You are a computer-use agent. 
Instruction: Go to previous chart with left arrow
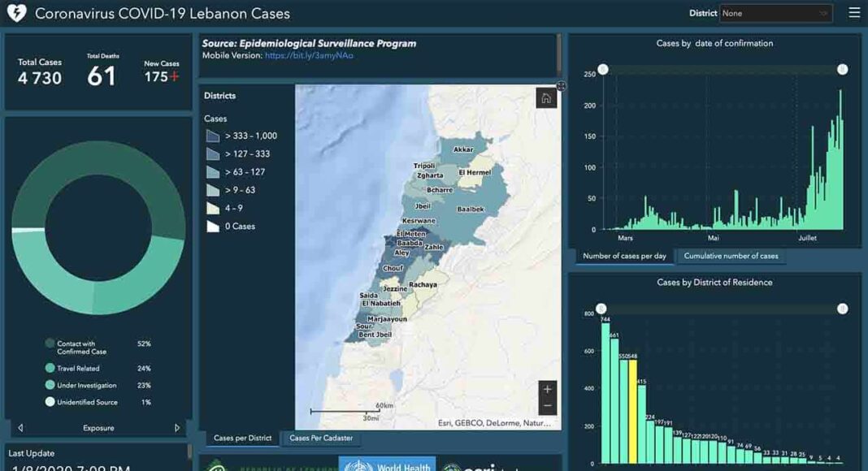point(21,428)
